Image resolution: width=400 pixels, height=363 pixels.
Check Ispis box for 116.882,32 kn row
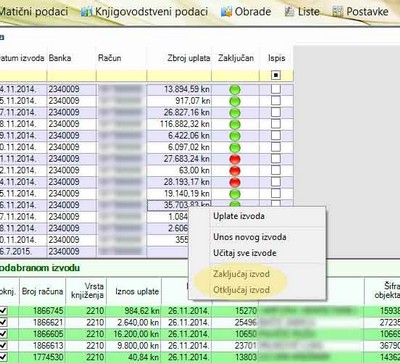click(276, 124)
